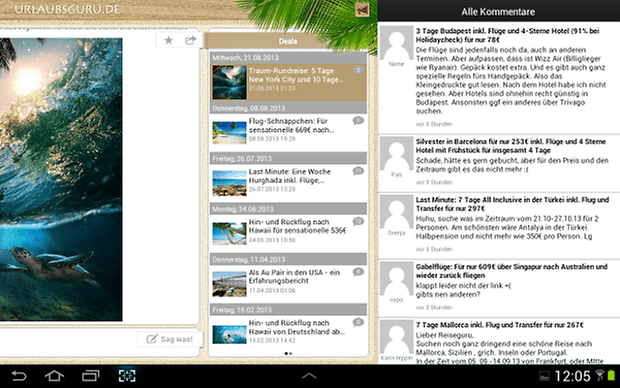Screen dimensions: 620x388
Task: Open Last Minute Hurghada thumbnail
Action: (229, 183)
